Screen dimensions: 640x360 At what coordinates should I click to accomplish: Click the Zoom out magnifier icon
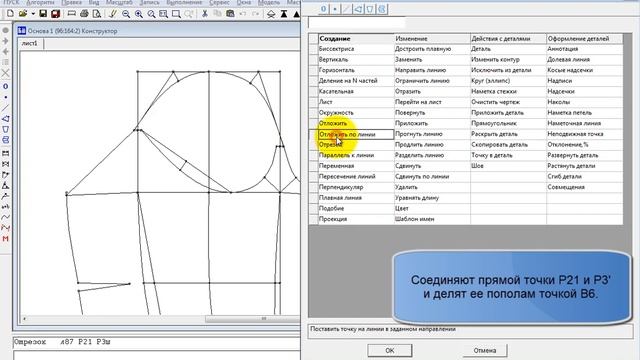click(x=126, y=14)
